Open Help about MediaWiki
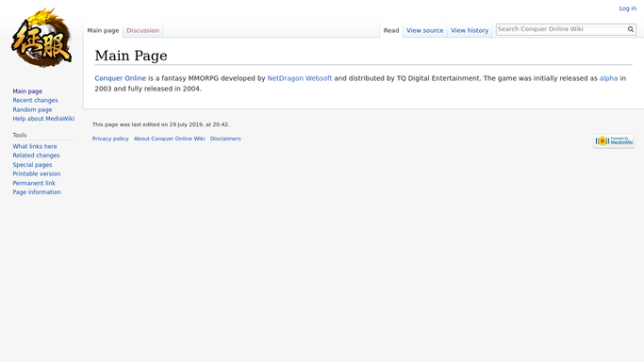The height and width of the screenshot is (362, 644). [43, 119]
